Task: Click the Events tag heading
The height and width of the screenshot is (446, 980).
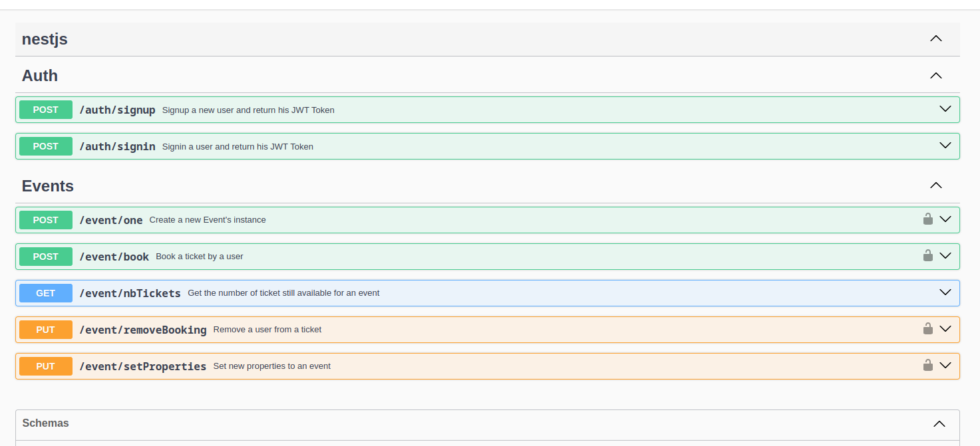Action: (x=48, y=186)
